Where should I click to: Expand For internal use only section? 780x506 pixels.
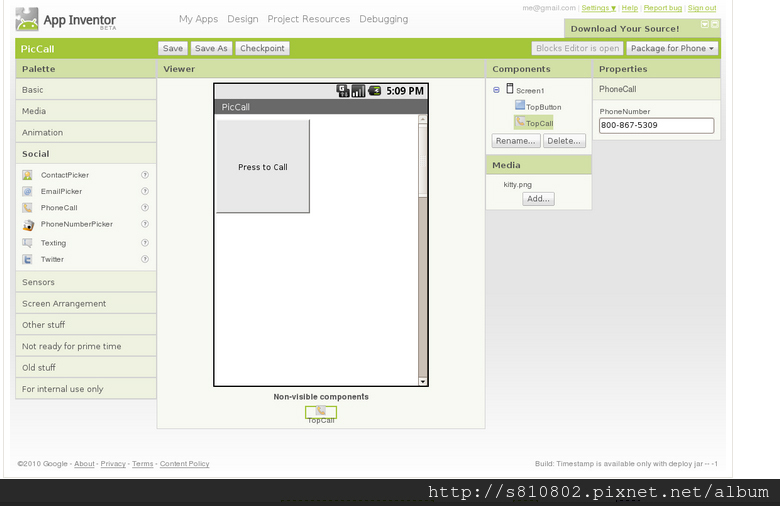point(86,389)
